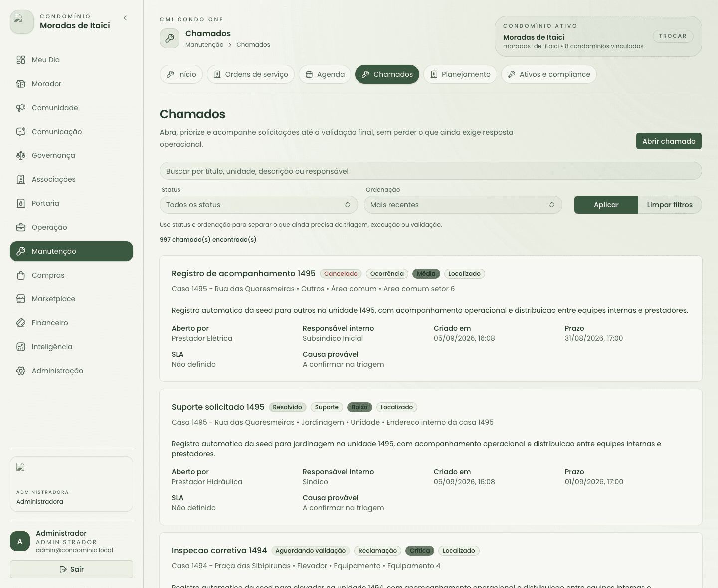Image resolution: width=718 pixels, height=588 pixels.
Task: Collapse the sidebar with the chevron
Action: (x=125, y=18)
